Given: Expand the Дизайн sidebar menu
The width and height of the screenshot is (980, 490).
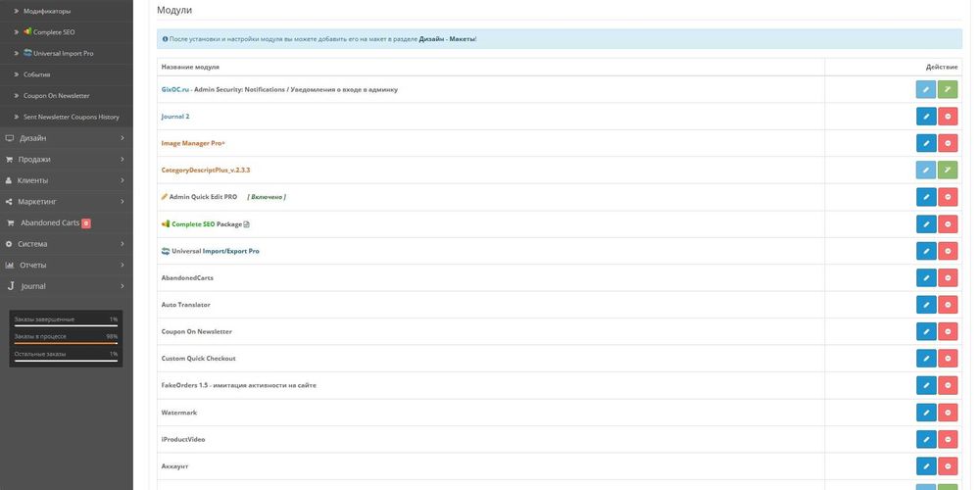Looking at the screenshot, I should tap(67, 138).
